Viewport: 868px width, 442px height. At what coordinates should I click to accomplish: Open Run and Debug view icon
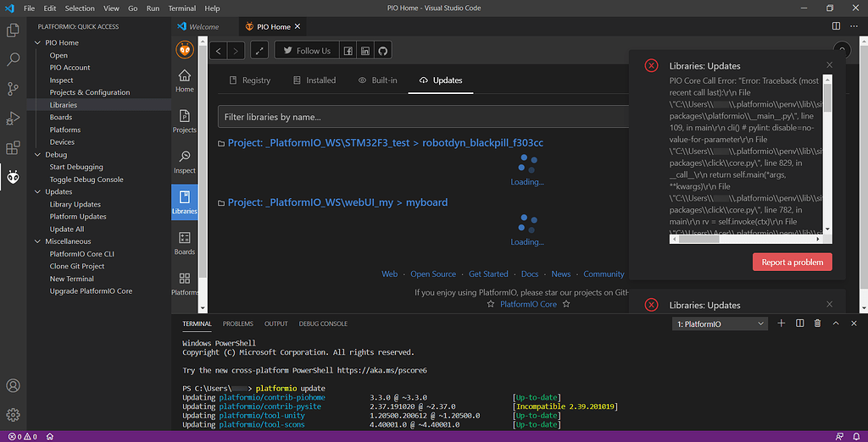pyautogui.click(x=14, y=119)
